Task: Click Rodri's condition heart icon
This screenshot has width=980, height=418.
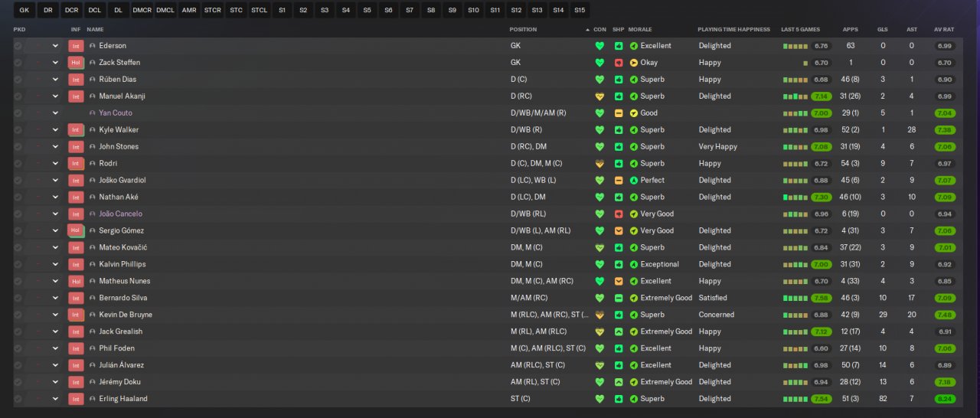Action: (599, 164)
